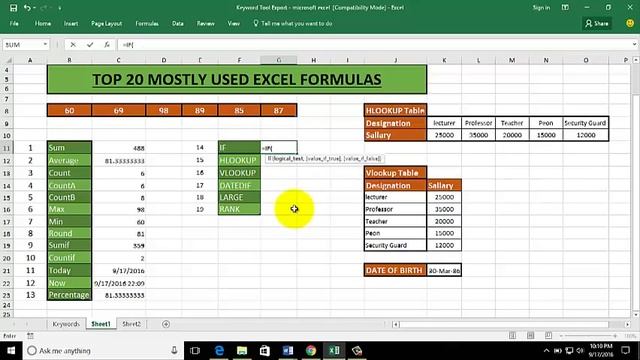Open Google Chrome from the taskbar
The height and width of the screenshot is (360, 640).
[311, 351]
